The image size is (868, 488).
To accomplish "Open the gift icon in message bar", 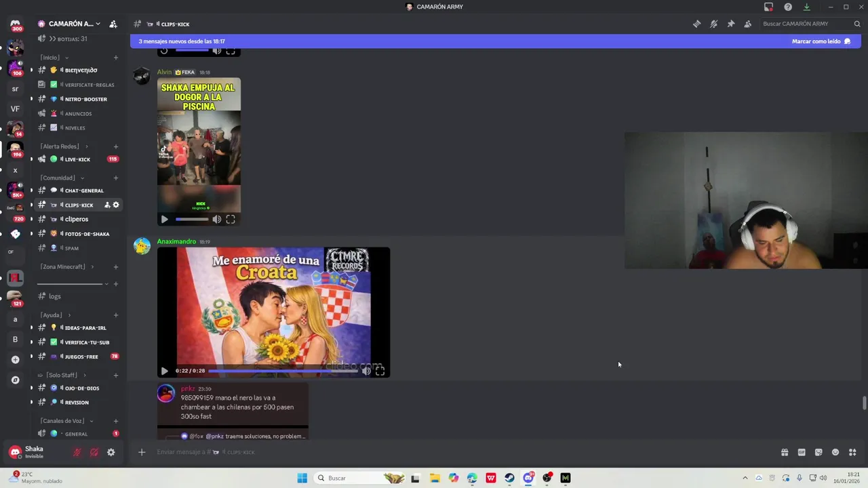I will coord(785,452).
